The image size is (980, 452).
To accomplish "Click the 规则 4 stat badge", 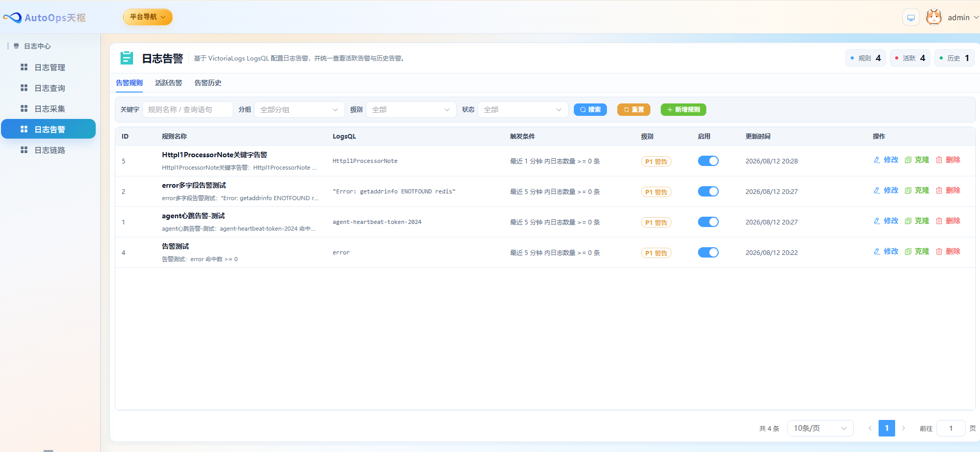I will 866,58.
